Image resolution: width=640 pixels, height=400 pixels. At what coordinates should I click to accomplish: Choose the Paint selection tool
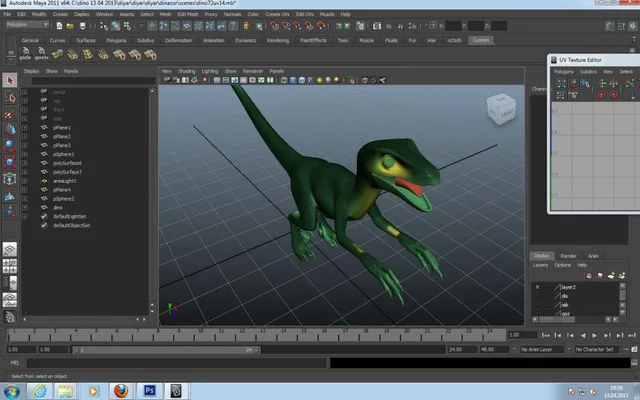tap(10, 113)
